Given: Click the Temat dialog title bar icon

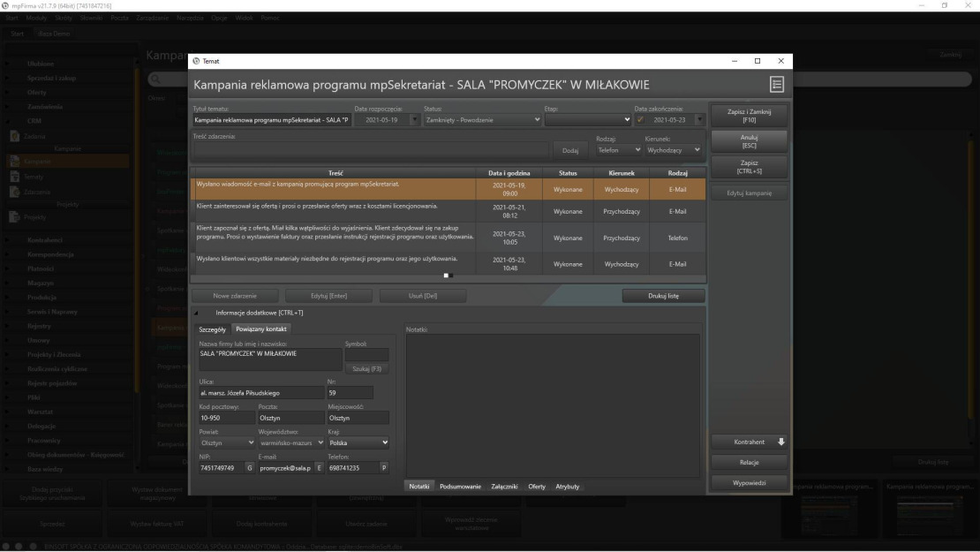Looking at the screenshot, I should [196, 61].
